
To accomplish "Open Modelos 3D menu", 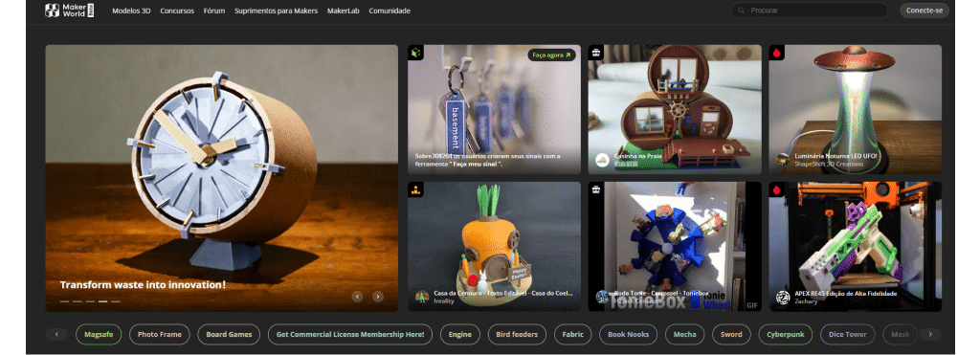I will (x=131, y=11).
